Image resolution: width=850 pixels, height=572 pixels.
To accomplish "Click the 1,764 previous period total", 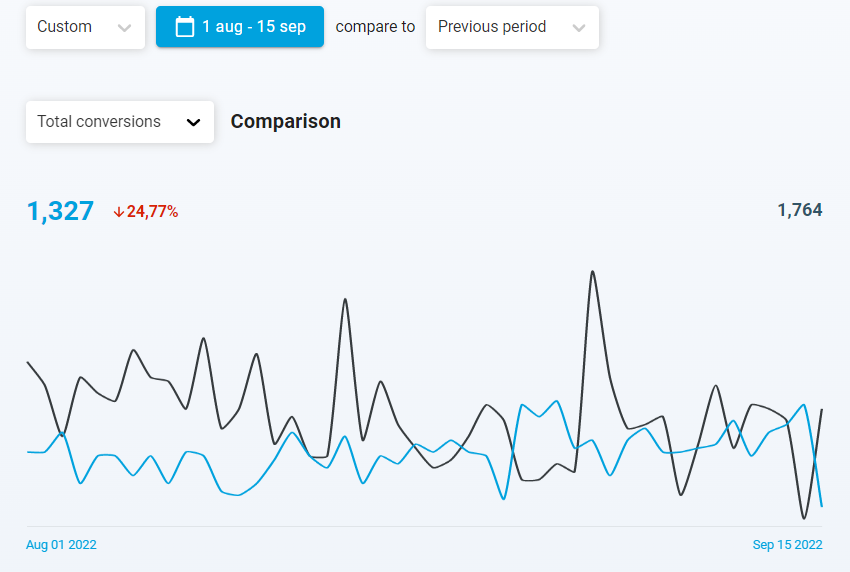I will (x=799, y=210).
